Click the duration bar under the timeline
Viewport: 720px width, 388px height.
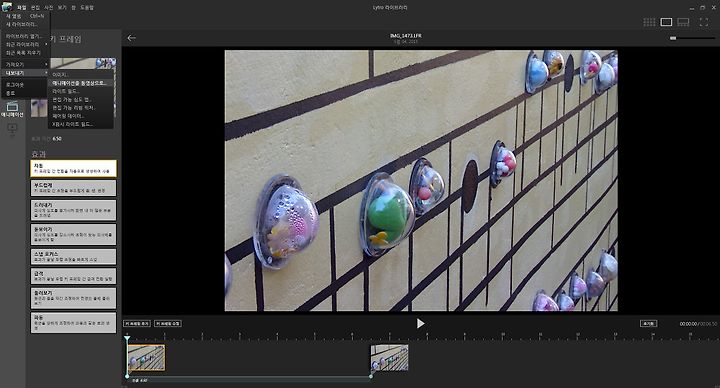[249, 378]
